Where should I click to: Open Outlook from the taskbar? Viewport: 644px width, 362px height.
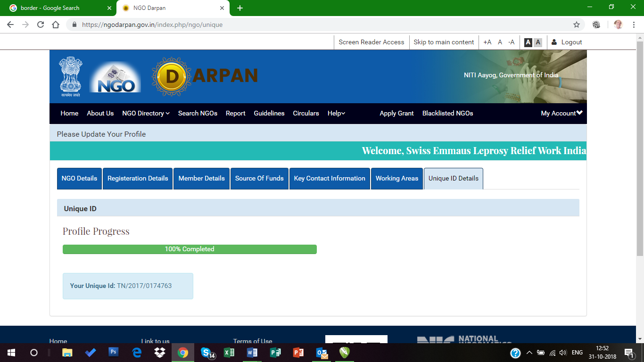pos(322,353)
